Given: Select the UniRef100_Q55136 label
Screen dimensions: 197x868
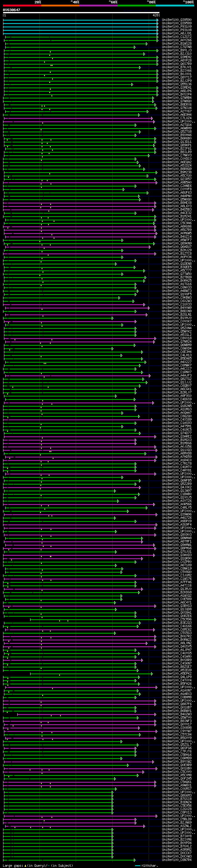Looking at the screenshot, I should pyautogui.click(x=177, y=84).
